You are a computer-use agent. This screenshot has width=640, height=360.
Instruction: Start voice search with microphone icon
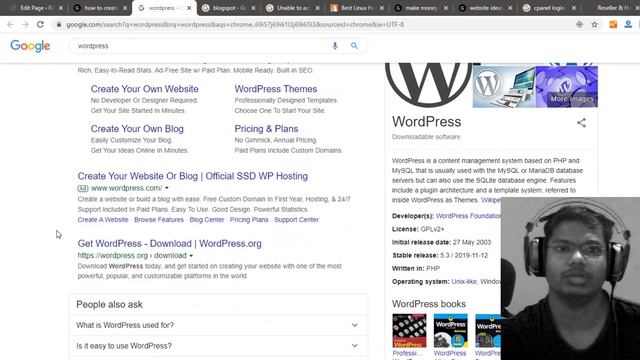coord(335,46)
